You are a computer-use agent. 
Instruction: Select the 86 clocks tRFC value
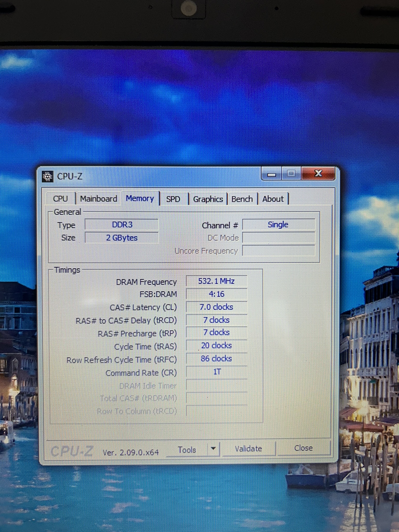tap(216, 359)
